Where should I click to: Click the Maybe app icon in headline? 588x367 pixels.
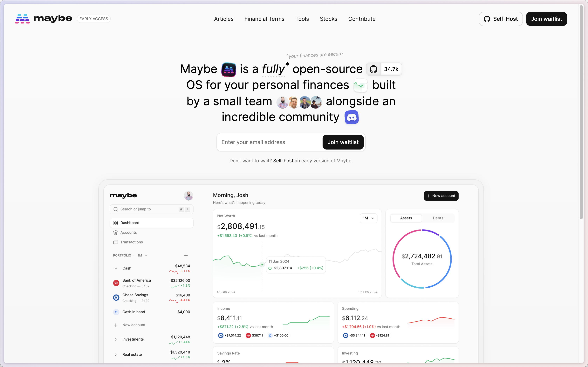229,70
